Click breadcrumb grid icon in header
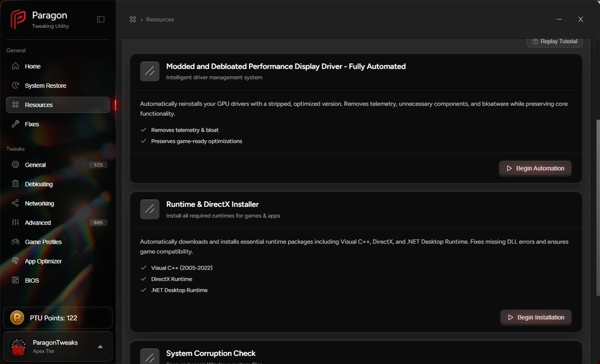The image size is (600, 364). (x=132, y=19)
